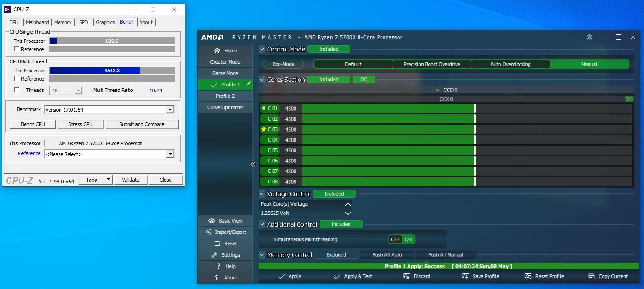Collapse the Voltage Control section
The width and height of the screenshot is (644, 289).
click(262, 194)
